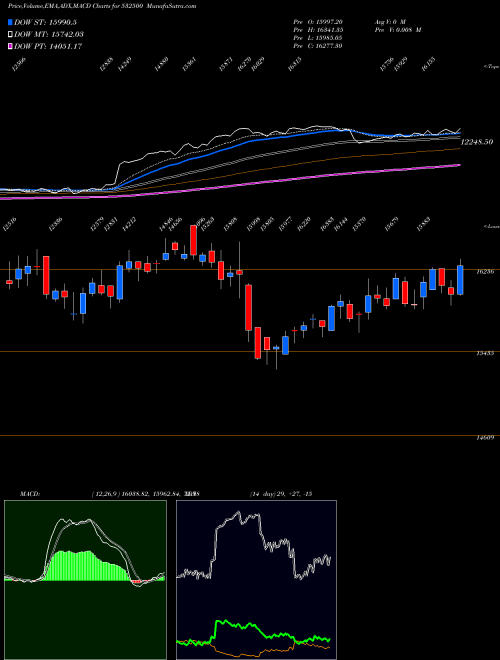Click the white DOW MT legend swatch

[x=10, y=34]
